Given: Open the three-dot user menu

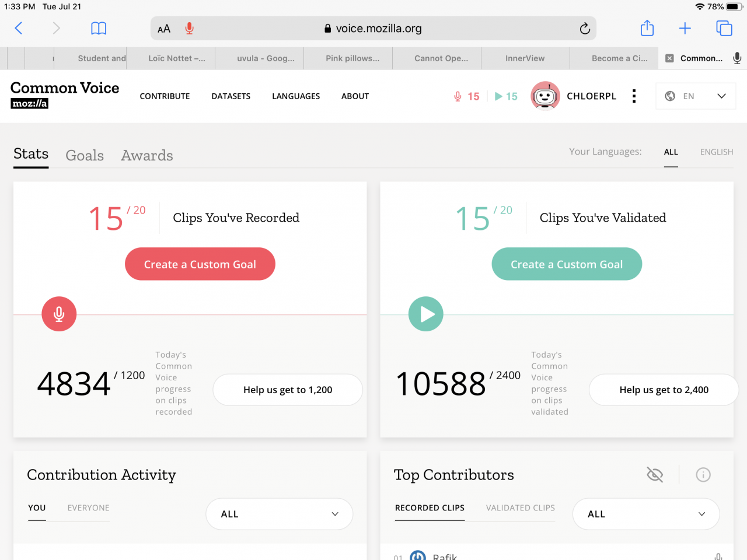Looking at the screenshot, I should 634,96.
